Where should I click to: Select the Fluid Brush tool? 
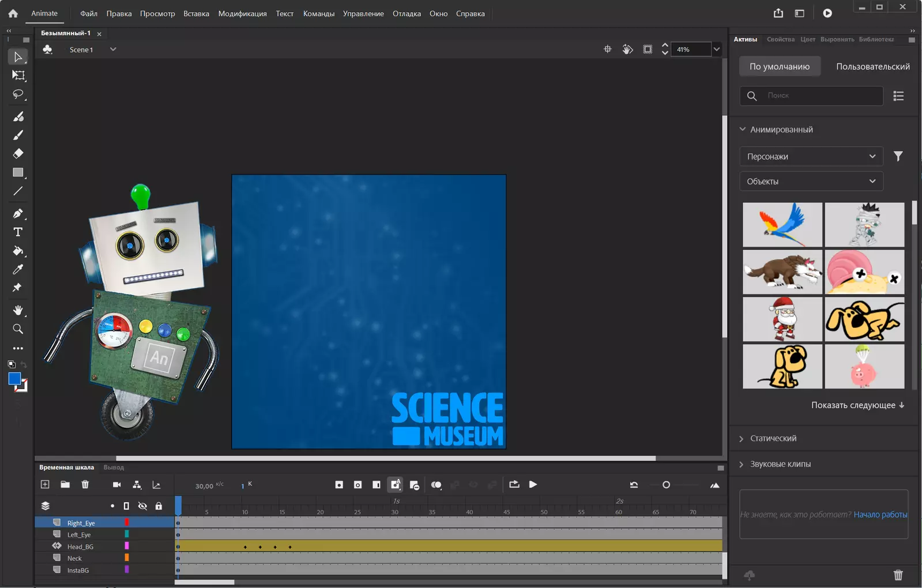click(x=18, y=116)
